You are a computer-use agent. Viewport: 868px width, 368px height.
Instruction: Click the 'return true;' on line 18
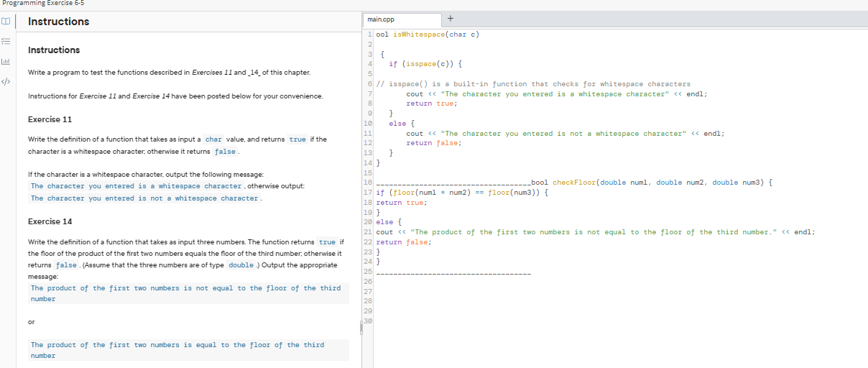pos(402,203)
